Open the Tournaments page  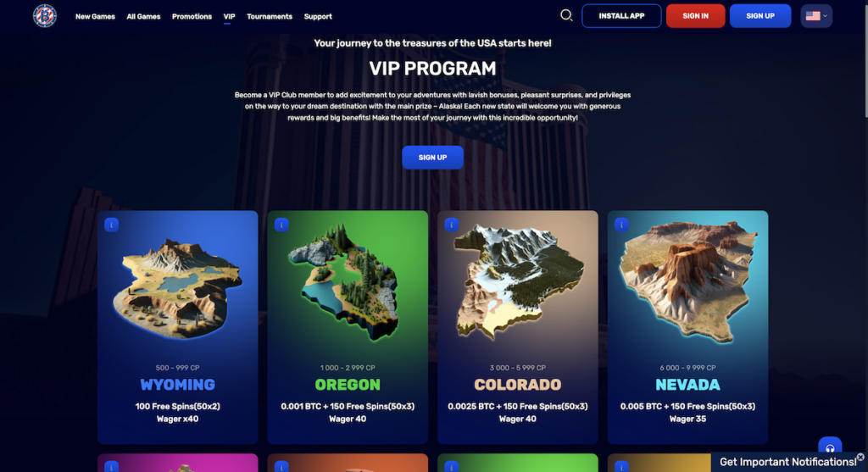(270, 17)
